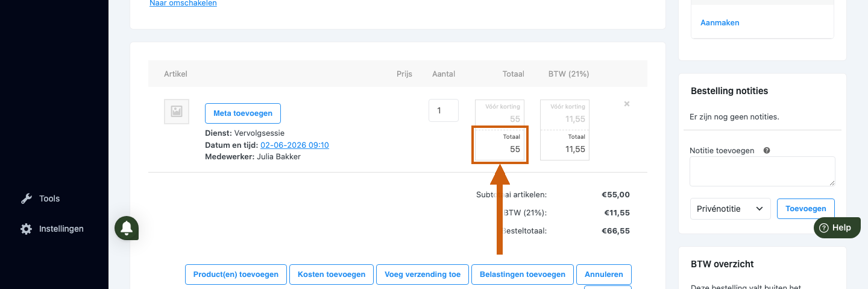Click the Annuleren button
Screen dimensions: 868x289
[x=604, y=275]
